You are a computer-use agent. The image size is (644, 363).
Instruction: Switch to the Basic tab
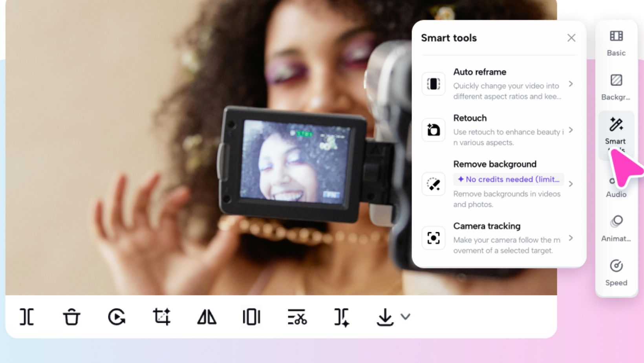(x=616, y=42)
